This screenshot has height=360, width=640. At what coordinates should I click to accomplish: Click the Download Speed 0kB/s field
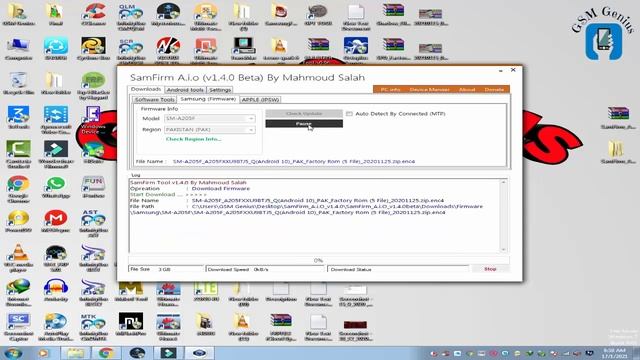(265, 269)
